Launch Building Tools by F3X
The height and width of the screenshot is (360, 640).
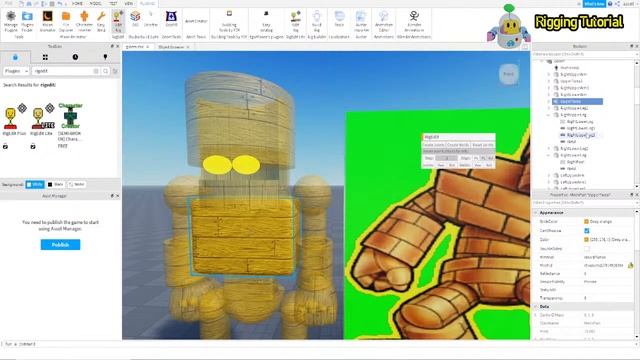coord(229,21)
